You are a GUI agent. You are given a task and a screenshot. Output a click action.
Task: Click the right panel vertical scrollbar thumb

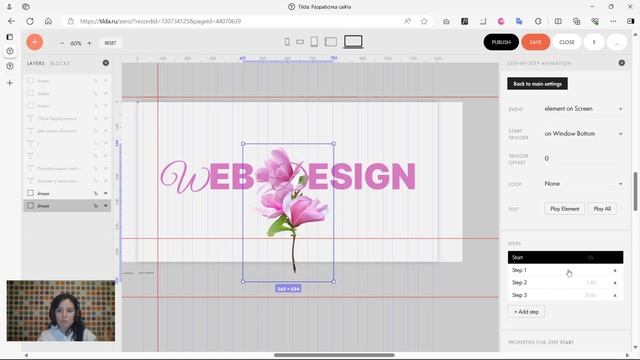coord(635,191)
